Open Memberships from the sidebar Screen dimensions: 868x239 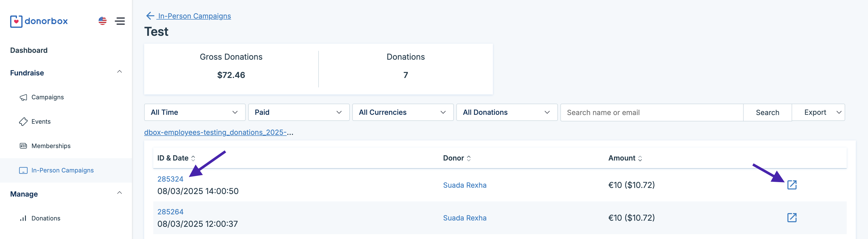pyautogui.click(x=51, y=146)
